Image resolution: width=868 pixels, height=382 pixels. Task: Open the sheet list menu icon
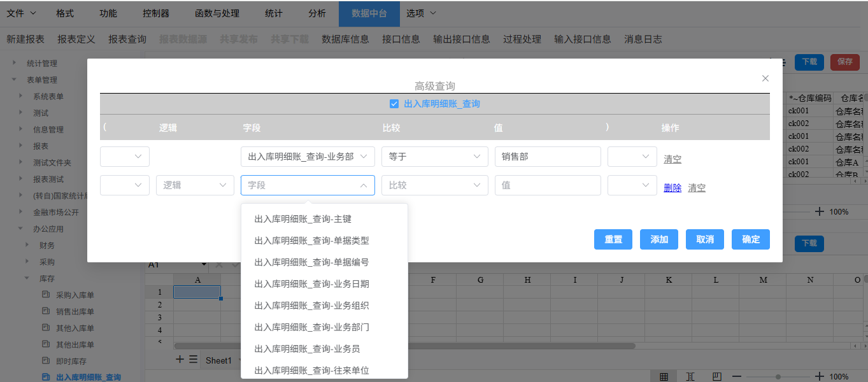(193, 360)
